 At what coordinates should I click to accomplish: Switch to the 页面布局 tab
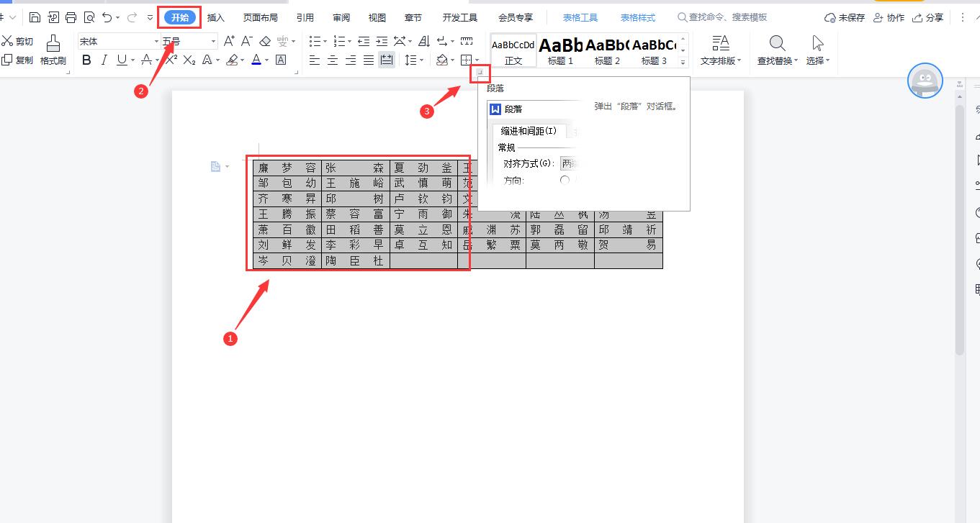click(x=260, y=17)
